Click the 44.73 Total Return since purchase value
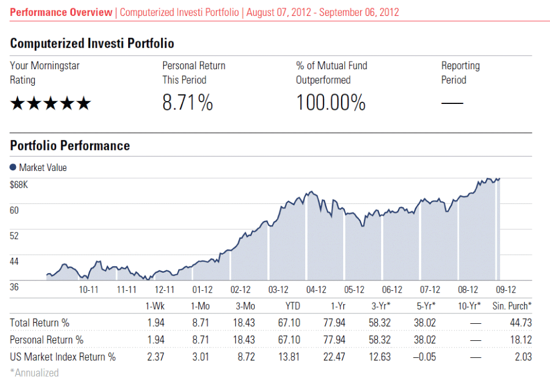550x392 pixels. [521, 322]
